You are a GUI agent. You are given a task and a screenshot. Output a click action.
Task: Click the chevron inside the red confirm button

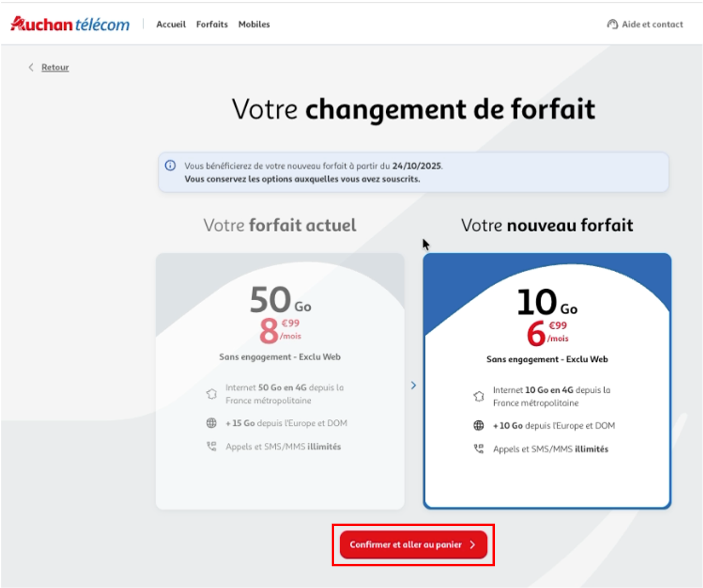pyautogui.click(x=473, y=545)
